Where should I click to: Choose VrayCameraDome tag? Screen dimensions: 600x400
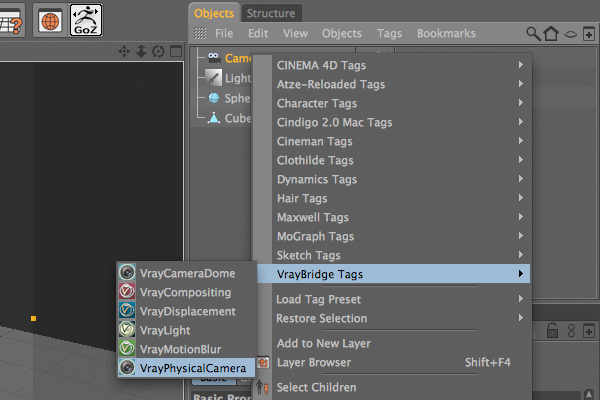[x=187, y=273]
